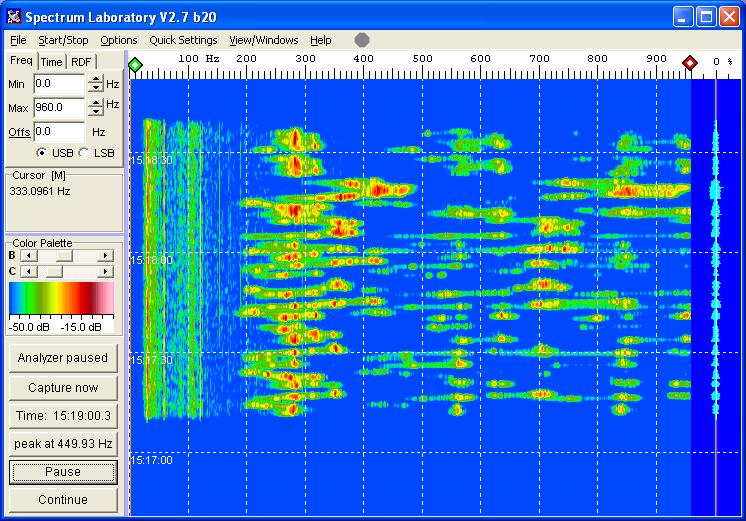Viewport: 746px width, 521px height.
Task: Minimize the Spectrum Laboratory window
Action: pyautogui.click(x=683, y=17)
